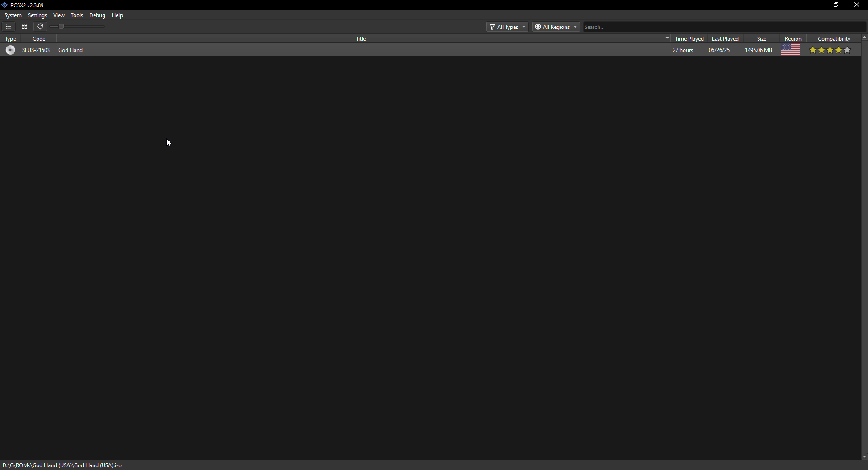Restore down the PCSX2 window
Viewport: 868px width, 470px height.
pos(836,5)
